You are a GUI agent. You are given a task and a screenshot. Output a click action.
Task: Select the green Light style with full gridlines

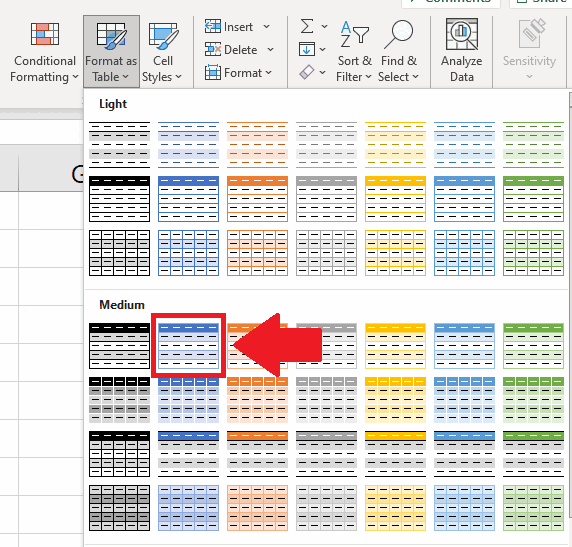coord(533,253)
